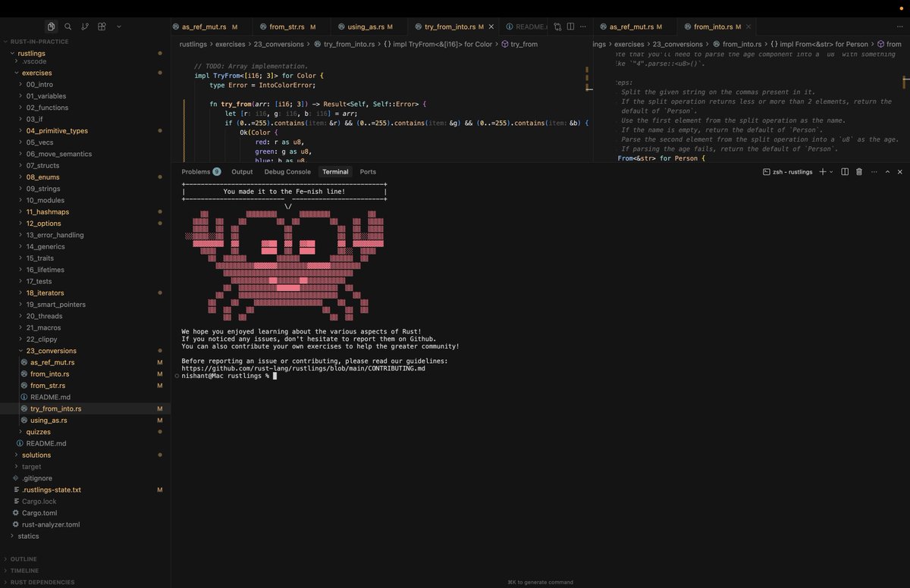Expand the quizzes folder
Viewport: 910px width, 588px height.
point(38,432)
